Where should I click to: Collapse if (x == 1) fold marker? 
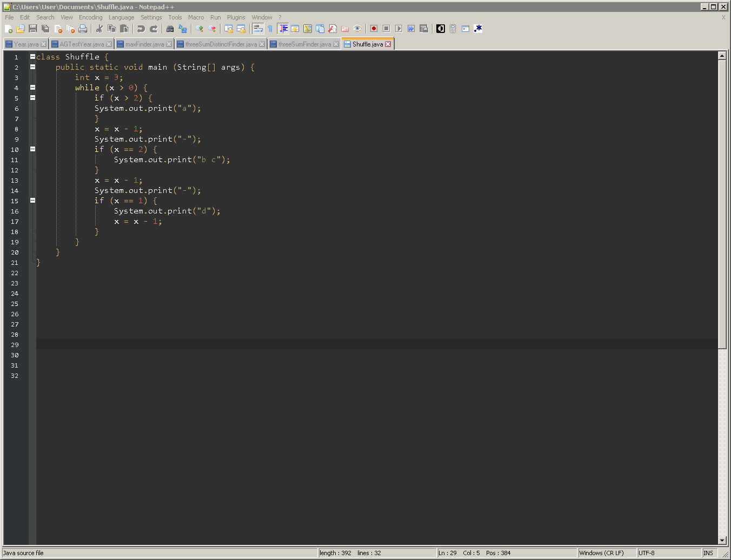coord(32,201)
